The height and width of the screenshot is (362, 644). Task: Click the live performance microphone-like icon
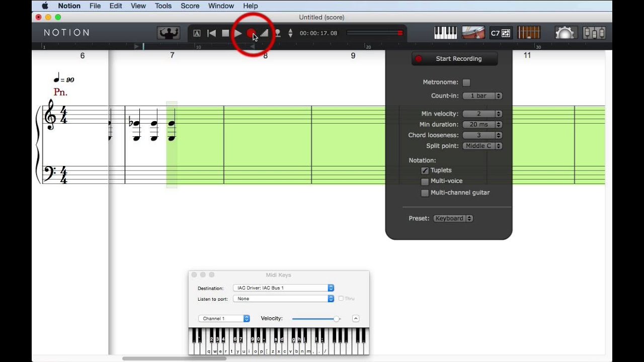coord(277,33)
